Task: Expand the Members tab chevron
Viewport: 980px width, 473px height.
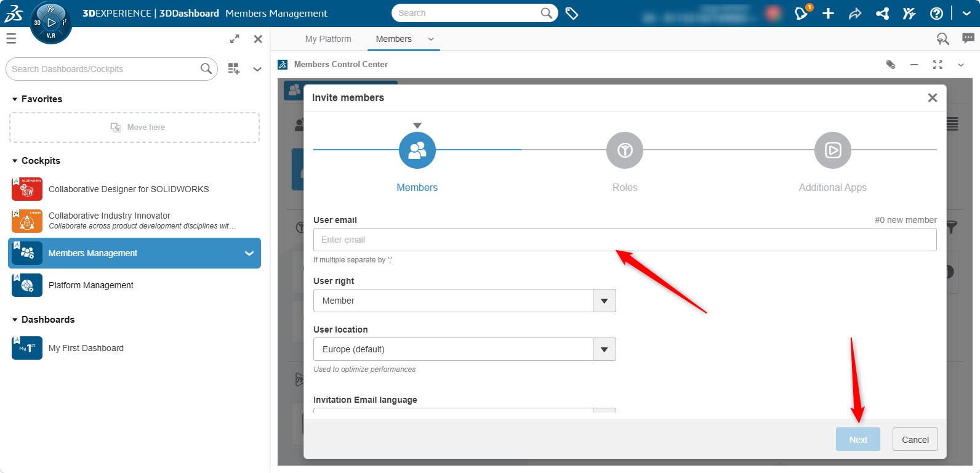Action: click(431, 39)
